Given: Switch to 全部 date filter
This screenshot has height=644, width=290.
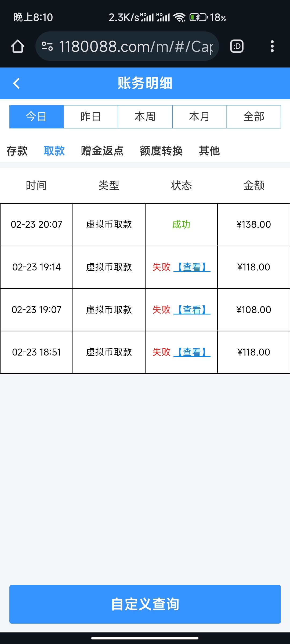Looking at the screenshot, I should (x=254, y=117).
